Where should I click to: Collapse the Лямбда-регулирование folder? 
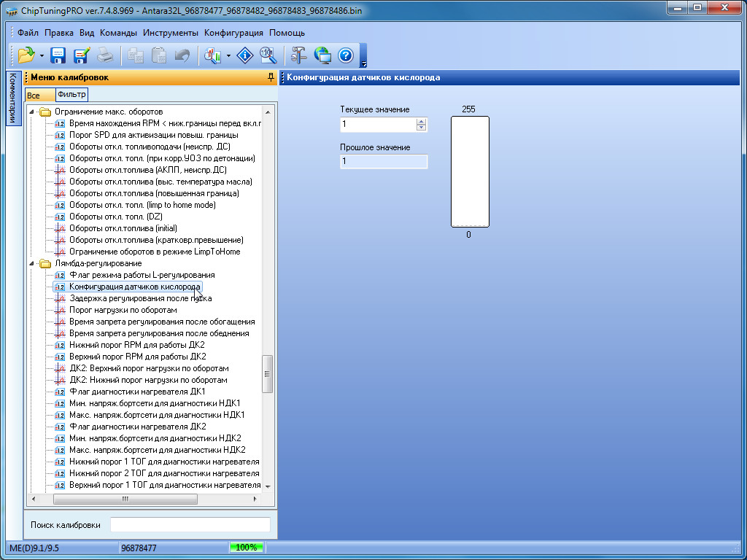click(31, 263)
